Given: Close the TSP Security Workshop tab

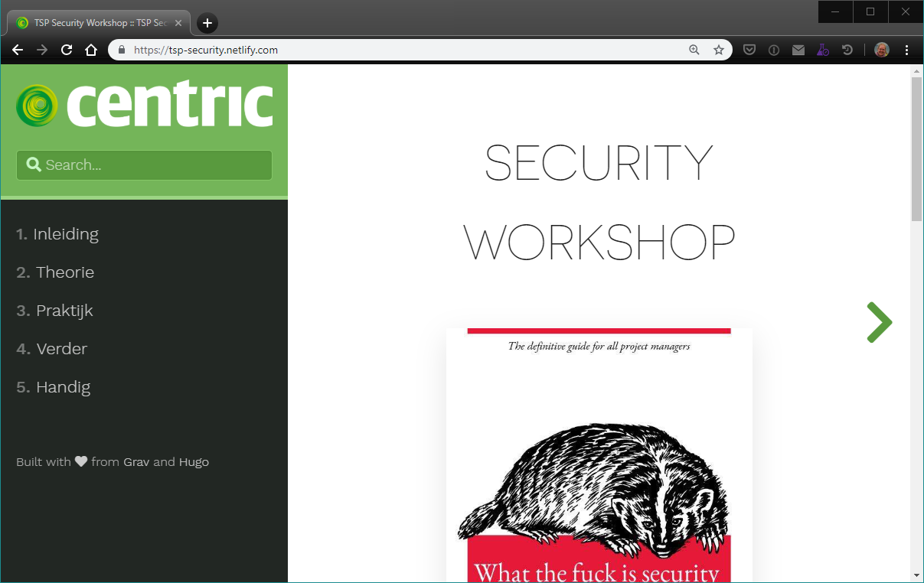Looking at the screenshot, I should pos(178,23).
